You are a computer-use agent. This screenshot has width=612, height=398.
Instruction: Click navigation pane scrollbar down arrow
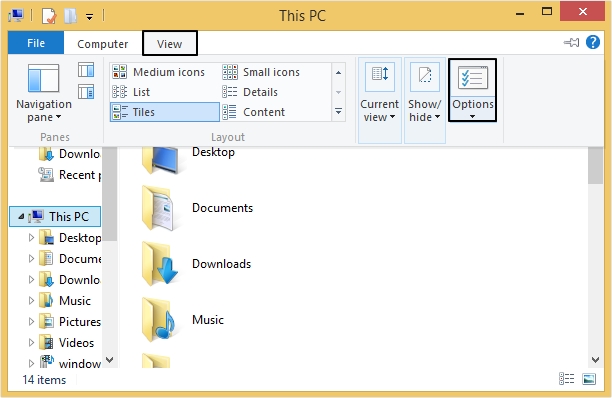click(x=110, y=360)
